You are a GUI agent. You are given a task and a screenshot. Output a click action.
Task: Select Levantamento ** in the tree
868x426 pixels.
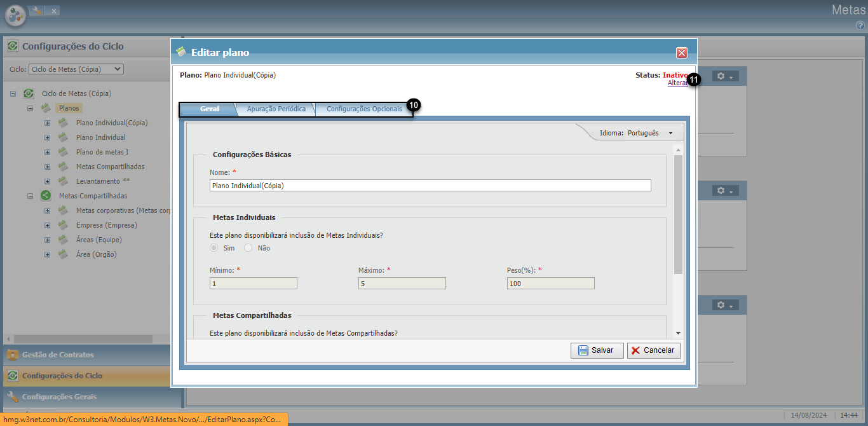tap(103, 181)
